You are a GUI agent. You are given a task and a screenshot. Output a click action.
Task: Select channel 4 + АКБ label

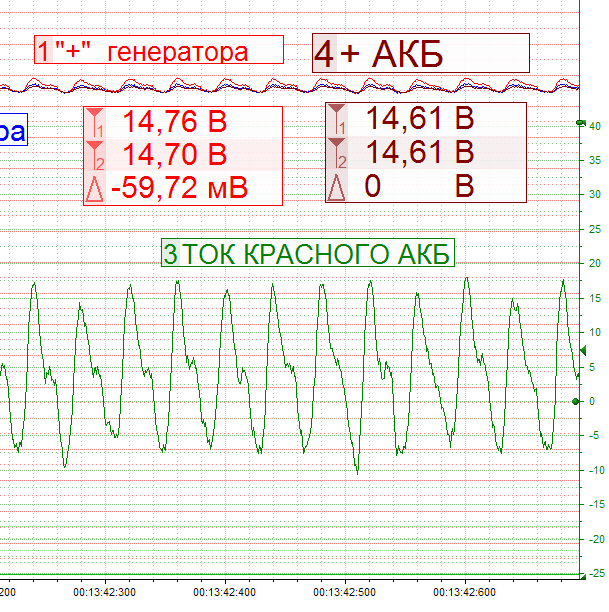421,53
